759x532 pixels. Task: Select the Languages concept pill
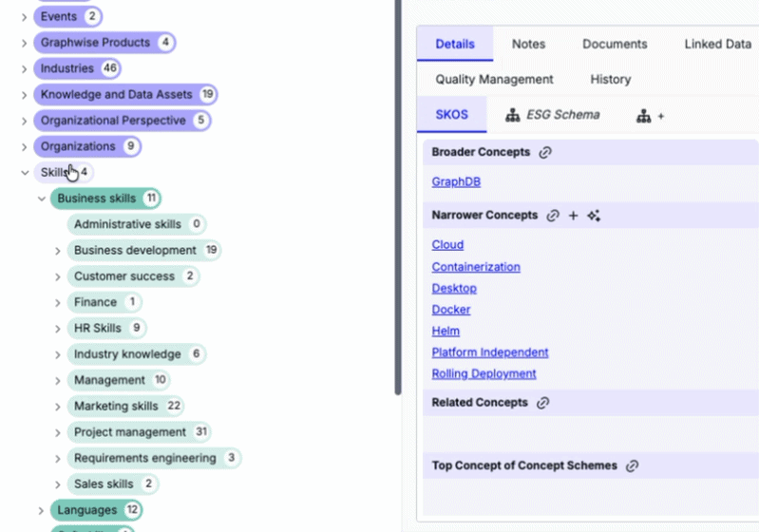pyautogui.click(x=96, y=510)
